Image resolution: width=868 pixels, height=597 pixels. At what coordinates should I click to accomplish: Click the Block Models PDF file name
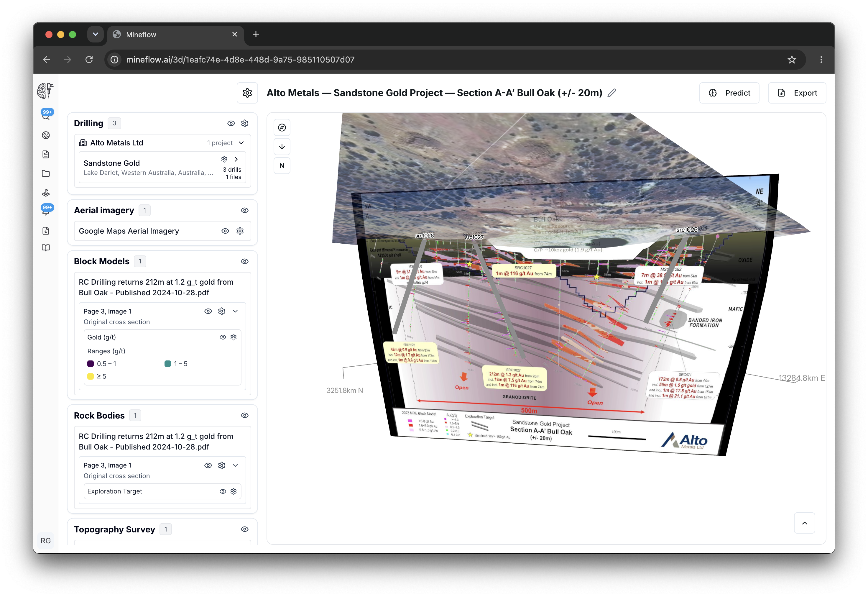click(156, 287)
